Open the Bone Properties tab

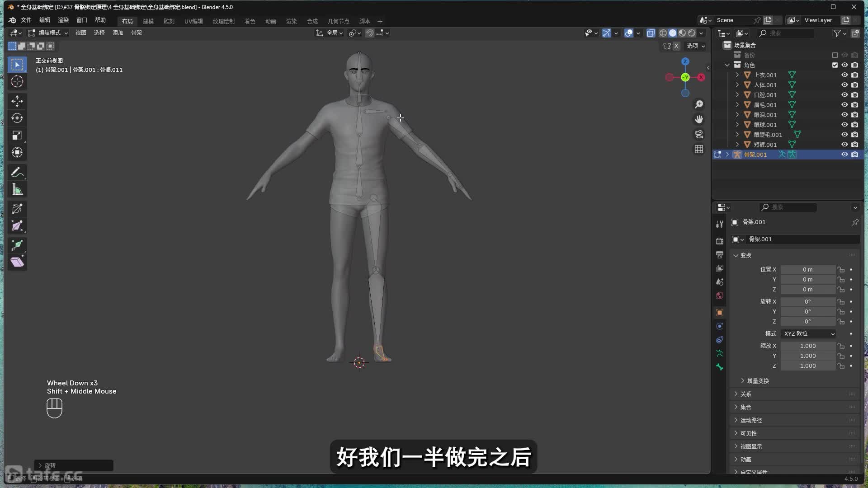[720, 367]
